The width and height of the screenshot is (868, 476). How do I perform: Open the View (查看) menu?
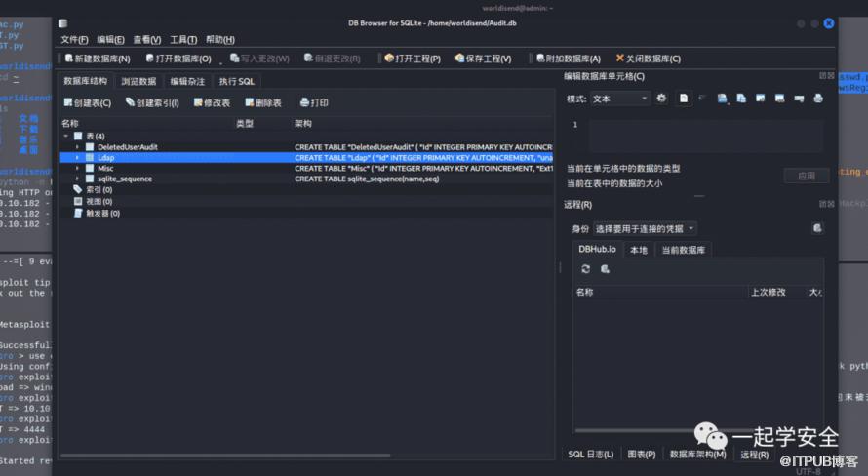point(146,40)
